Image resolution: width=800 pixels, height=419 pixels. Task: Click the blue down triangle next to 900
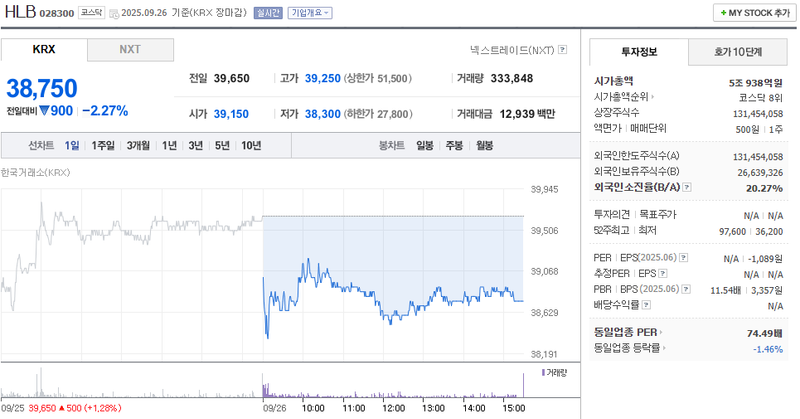44,110
